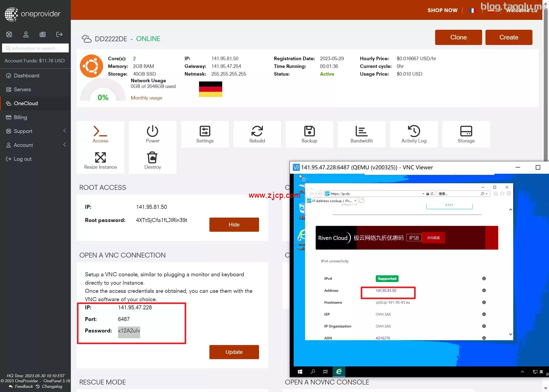Open the Power controls tile
The width and height of the screenshot is (549, 392).
pos(152,134)
